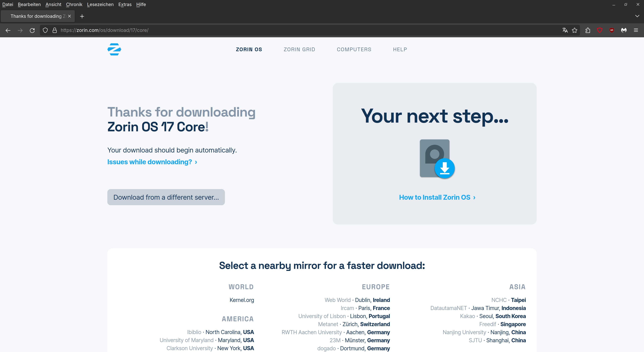The width and height of the screenshot is (644, 352).
Task: Open the HELP navigation link
Action: 400,50
